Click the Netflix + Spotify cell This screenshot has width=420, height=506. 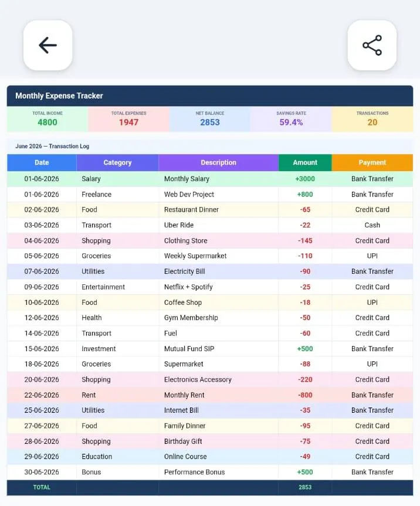(x=219, y=287)
